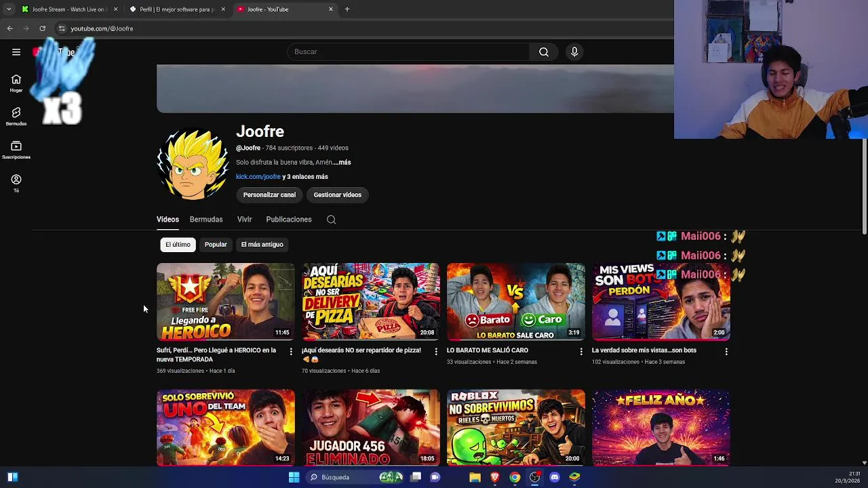Select the Publicaciones channel tab
The width and height of the screenshot is (868, 488).
289,220
